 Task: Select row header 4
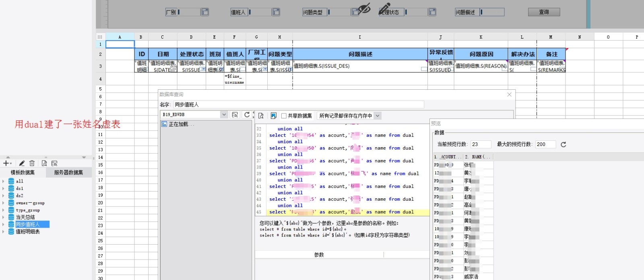click(x=101, y=79)
